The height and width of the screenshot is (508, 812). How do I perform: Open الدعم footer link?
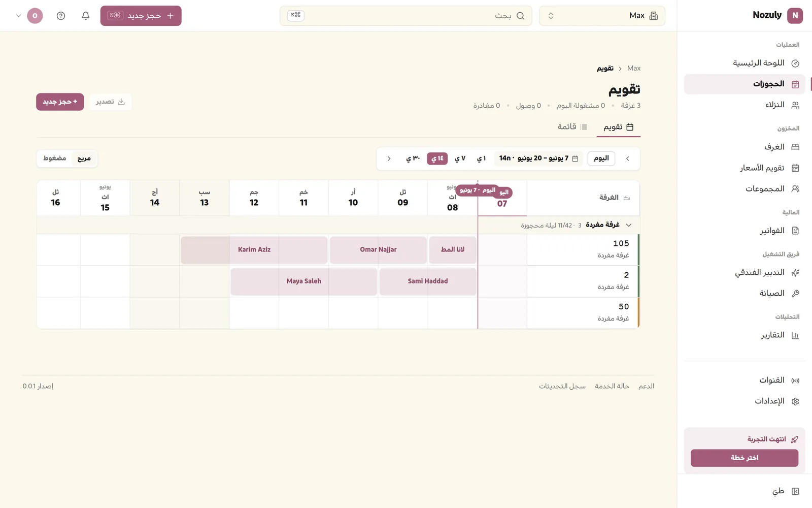click(x=646, y=387)
